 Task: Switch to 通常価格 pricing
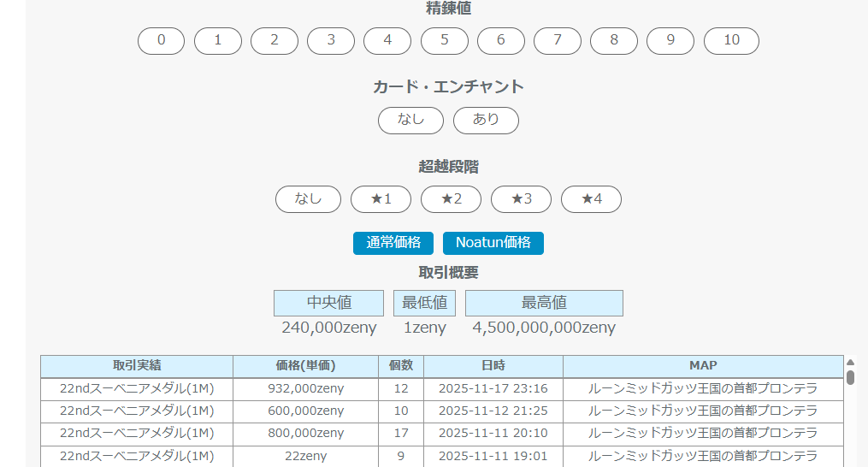tap(393, 243)
